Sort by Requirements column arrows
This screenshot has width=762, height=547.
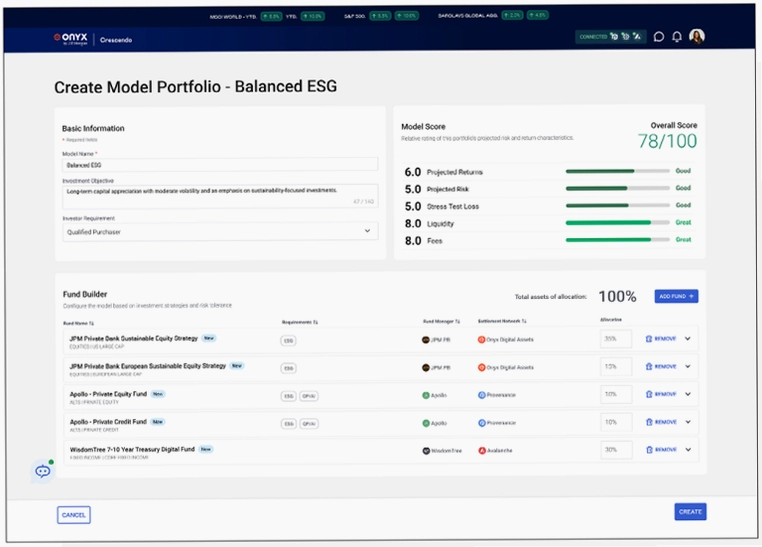pos(315,322)
